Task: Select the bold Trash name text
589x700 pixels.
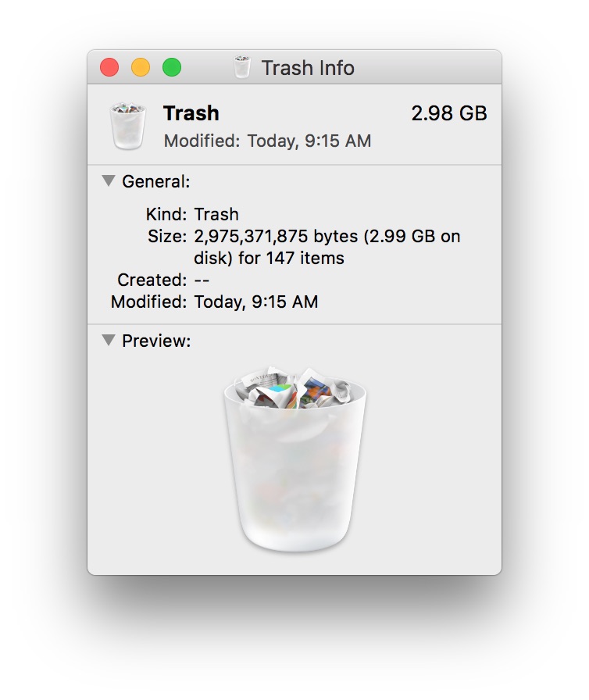Action: (191, 113)
